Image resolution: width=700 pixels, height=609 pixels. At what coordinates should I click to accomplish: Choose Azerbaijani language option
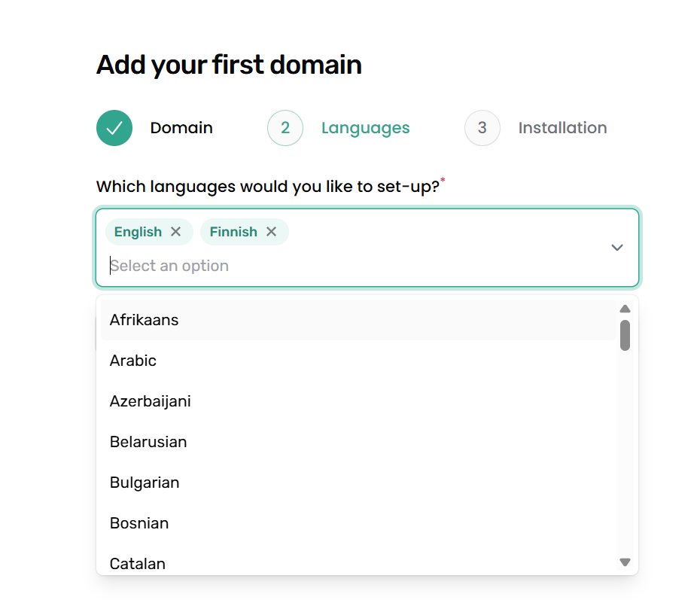[x=151, y=401]
